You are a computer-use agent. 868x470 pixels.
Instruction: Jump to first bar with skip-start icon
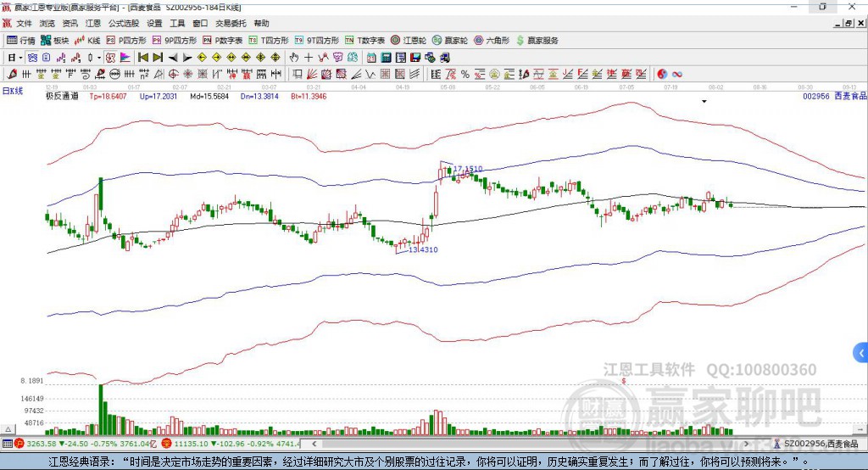pos(142,58)
